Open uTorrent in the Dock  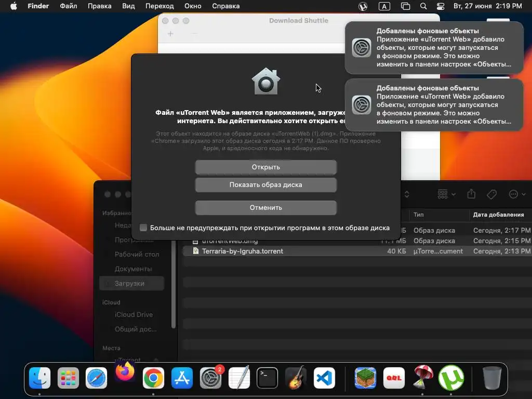[451, 378]
